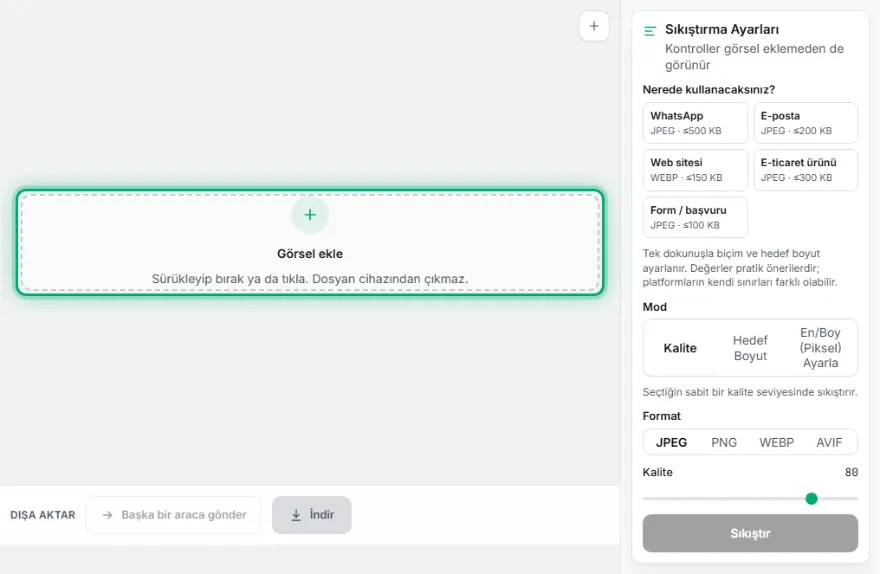The image size is (880, 574).
Task: Select WEBP format
Action: click(776, 442)
